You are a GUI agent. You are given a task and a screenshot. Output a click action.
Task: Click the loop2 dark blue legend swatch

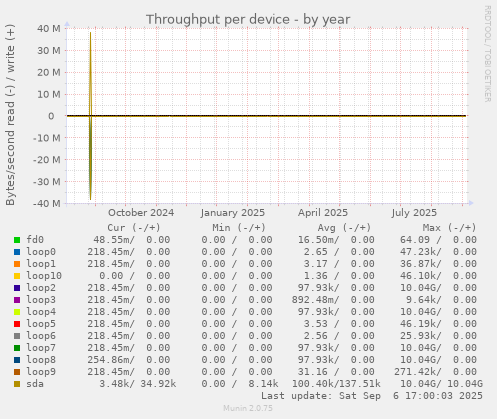17,288
